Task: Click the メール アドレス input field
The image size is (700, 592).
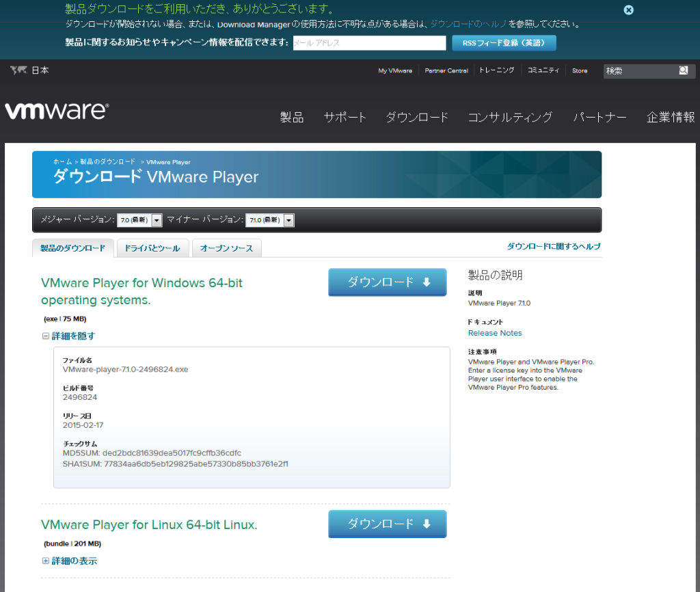Action: (369, 42)
